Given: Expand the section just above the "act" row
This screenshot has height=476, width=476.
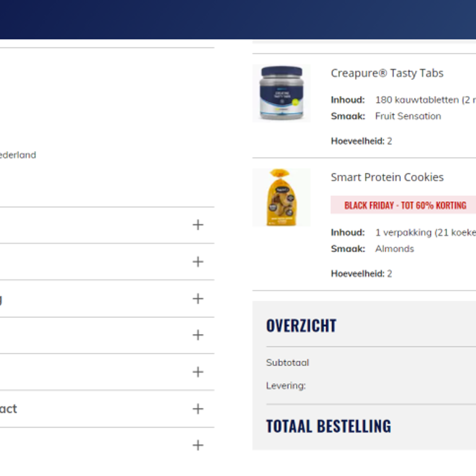Looking at the screenshot, I should tap(198, 372).
